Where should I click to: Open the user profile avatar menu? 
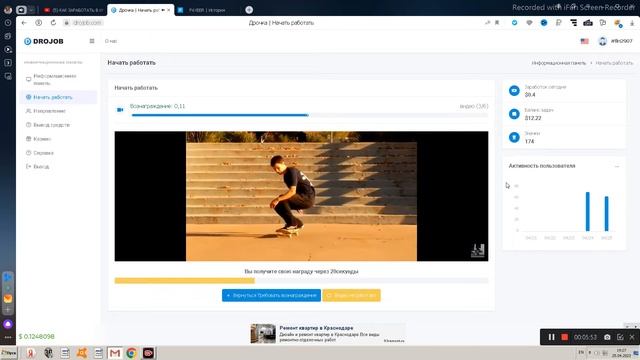[602, 41]
